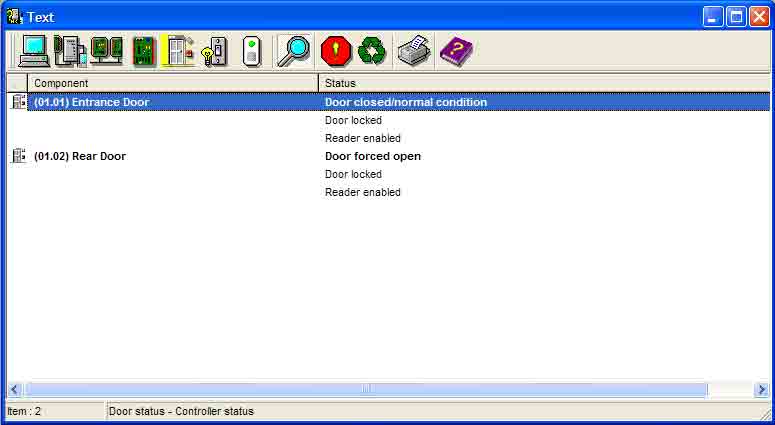Viewport: 775px width, 425px height.
Task: Click the horizontal scrollbar right arrow
Action: pyautogui.click(x=762, y=389)
